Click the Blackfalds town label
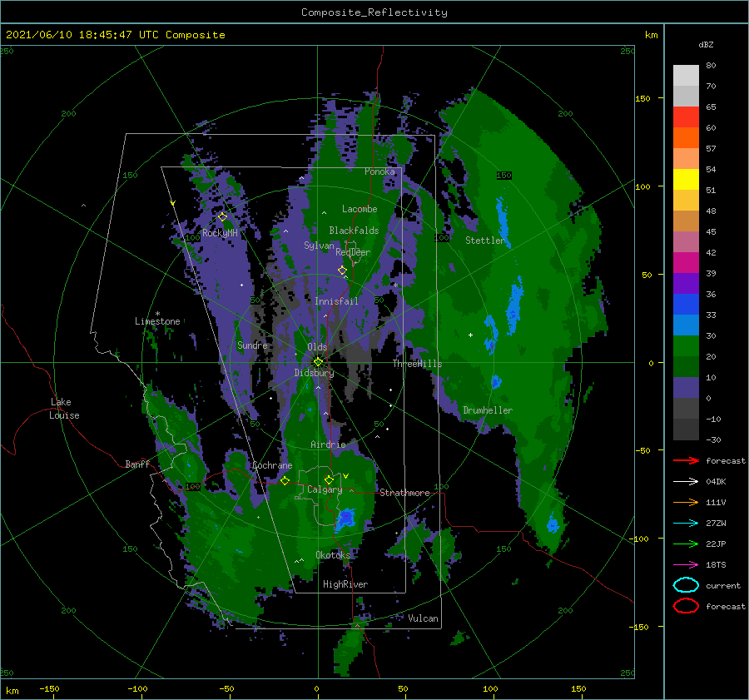The height and width of the screenshot is (700, 749). click(354, 231)
